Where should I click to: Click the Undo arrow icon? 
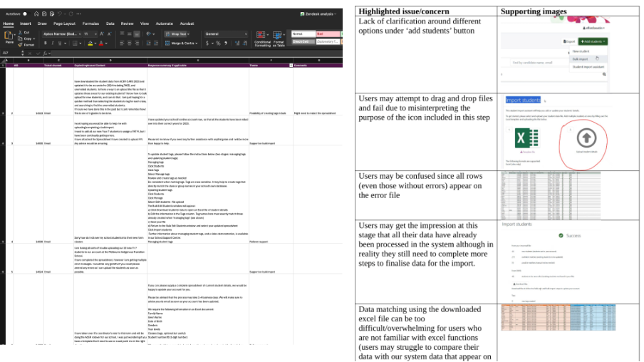(60, 14)
